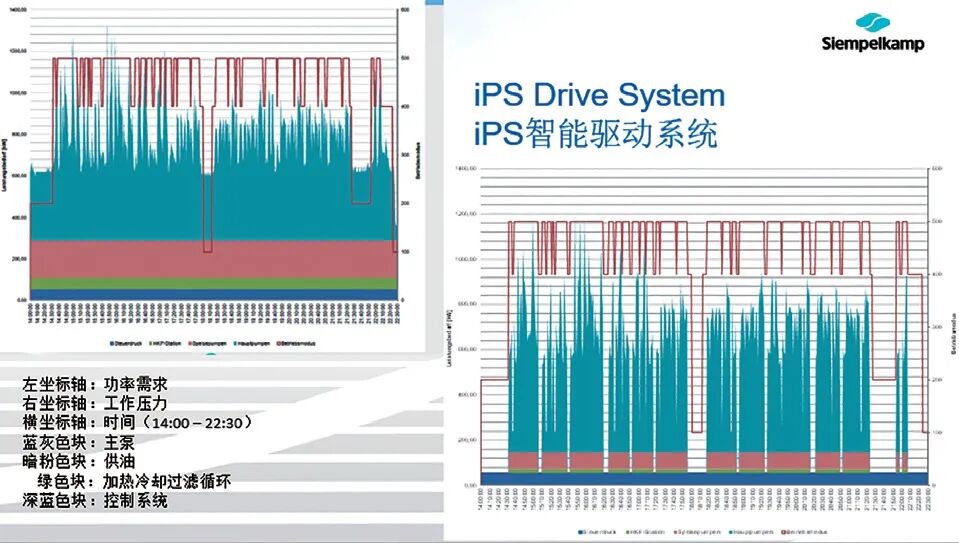The width and height of the screenshot is (959, 543).
Task: Click the '绿色块：加热冷却过滤循环' line
Action: (x=135, y=481)
